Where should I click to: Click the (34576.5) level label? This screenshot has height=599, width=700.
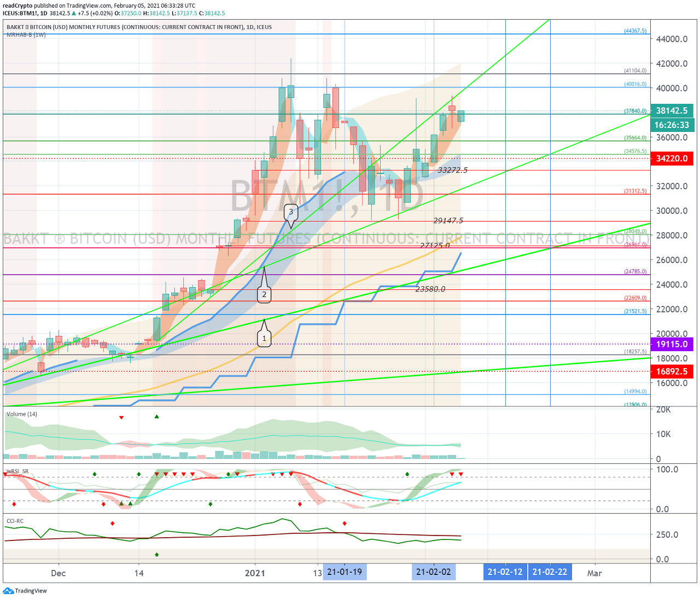[x=635, y=152]
